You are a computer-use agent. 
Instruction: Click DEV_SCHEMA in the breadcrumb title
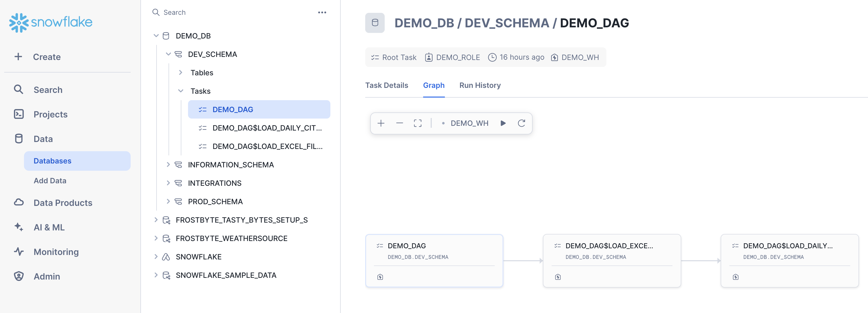[x=507, y=23]
